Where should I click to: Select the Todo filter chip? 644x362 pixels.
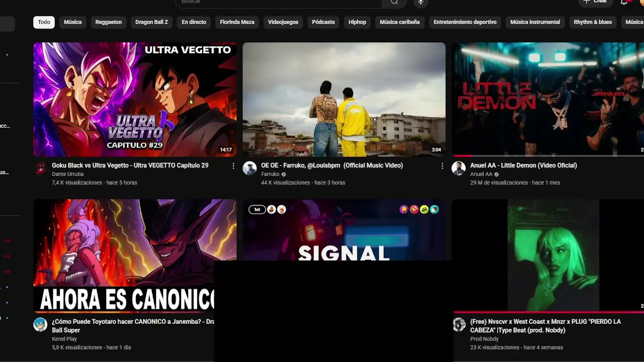pos(44,22)
